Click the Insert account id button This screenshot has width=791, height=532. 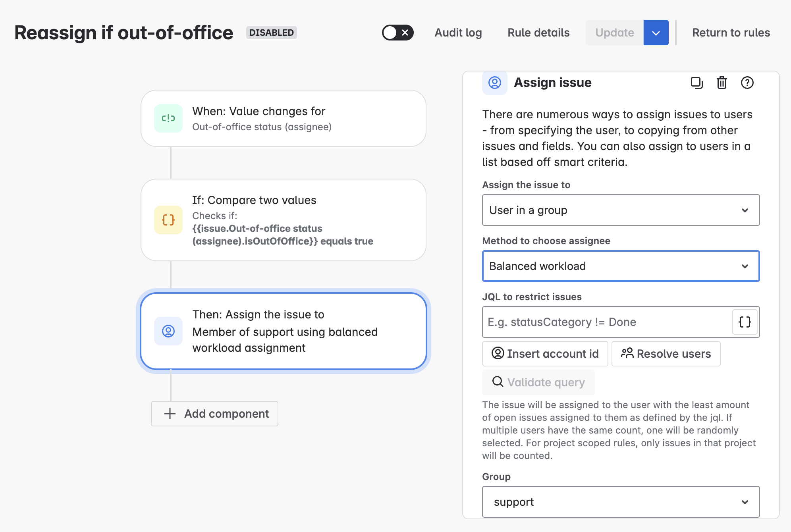pyautogui.click(x=545, y=354)
